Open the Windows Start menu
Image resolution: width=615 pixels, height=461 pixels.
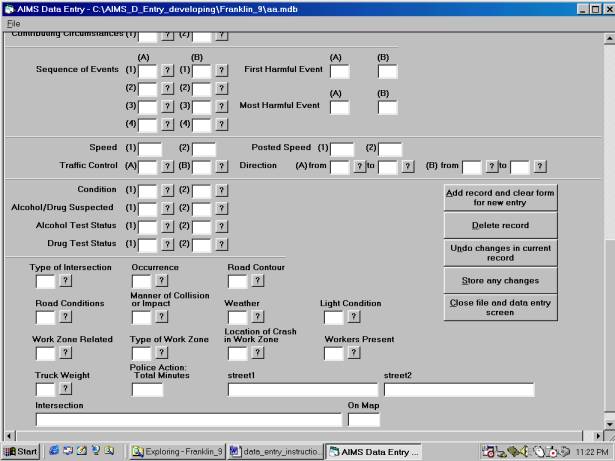(22, 452)
